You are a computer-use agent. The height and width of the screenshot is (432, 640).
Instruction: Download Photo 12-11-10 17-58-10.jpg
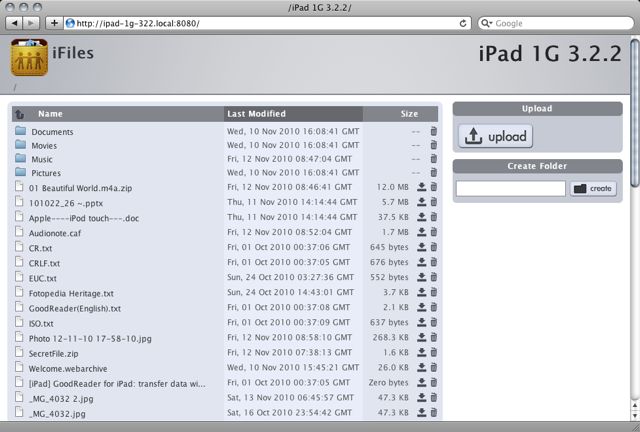[x=421, y=337]
